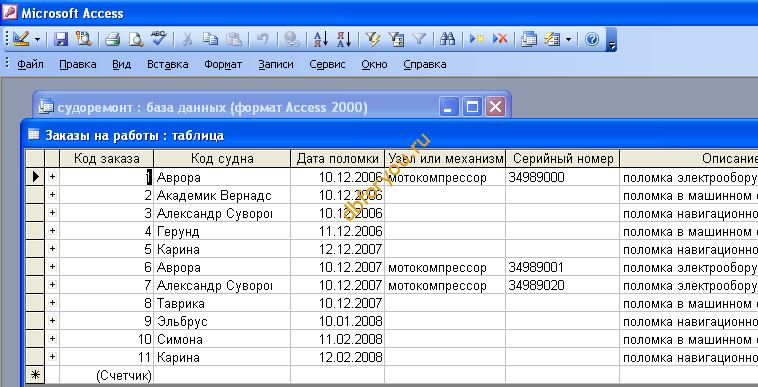Expand subdatasheet for order 3 row

[52, 213]
